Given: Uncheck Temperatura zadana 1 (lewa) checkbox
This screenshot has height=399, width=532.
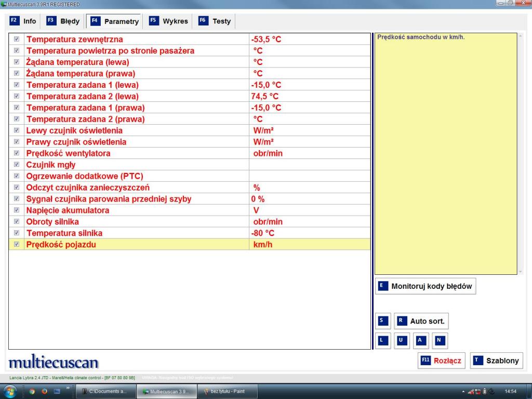Looking at the screenshot, I should click(16, 85).
